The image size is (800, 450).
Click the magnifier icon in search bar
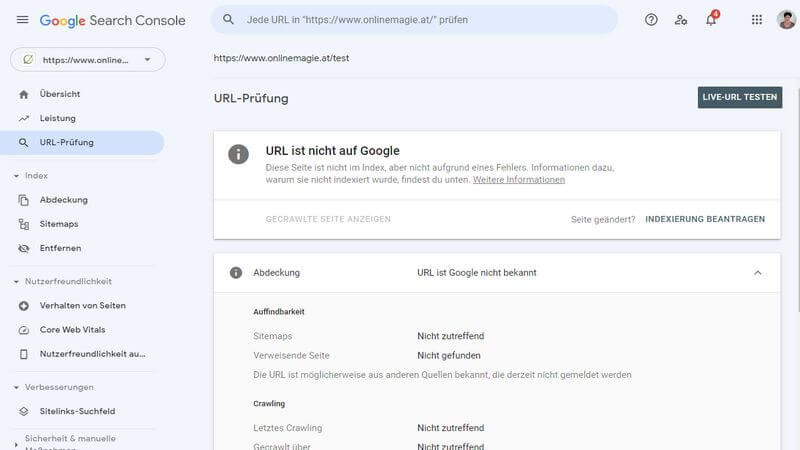tap(228, 19)
